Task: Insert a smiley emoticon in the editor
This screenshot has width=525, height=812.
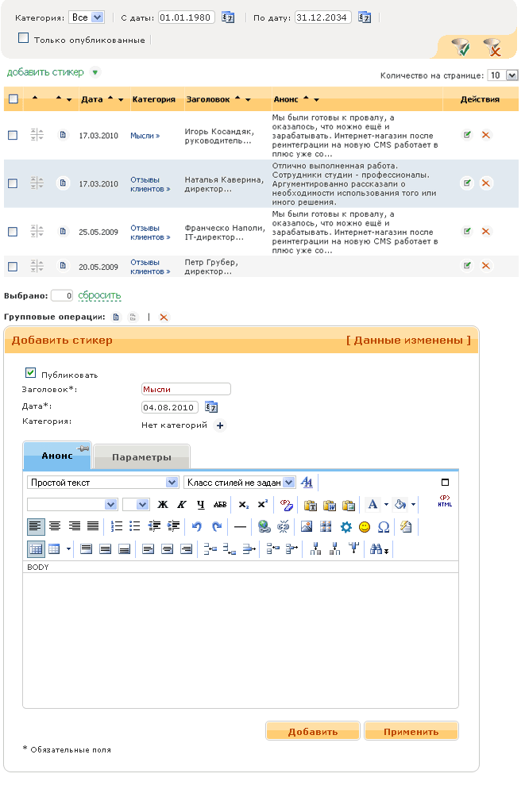Action: tap(365, 526)
